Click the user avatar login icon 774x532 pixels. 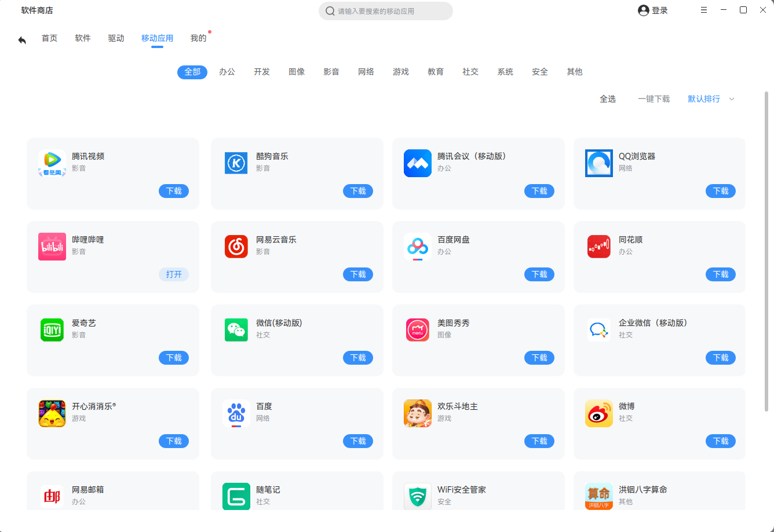coord(643,10)
